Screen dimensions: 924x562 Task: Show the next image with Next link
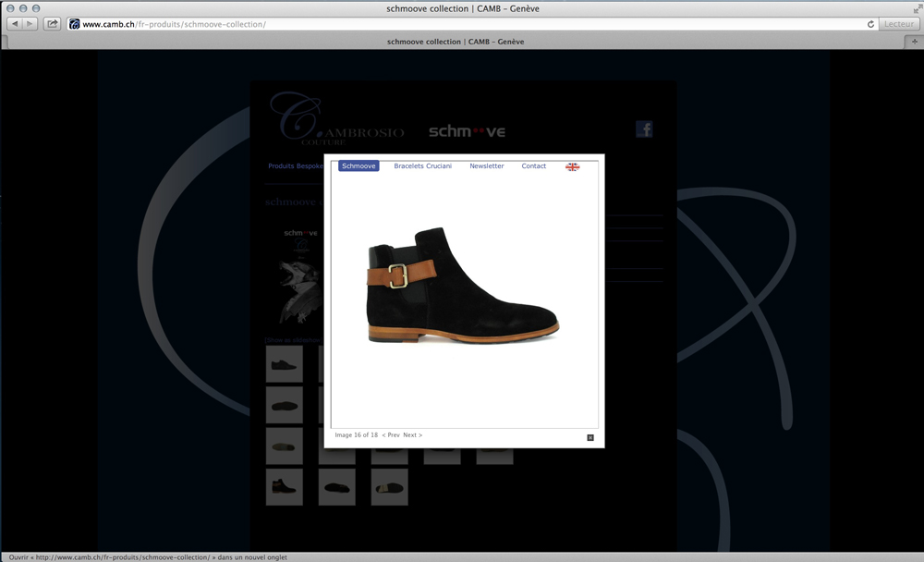click(x=412, y=435)
